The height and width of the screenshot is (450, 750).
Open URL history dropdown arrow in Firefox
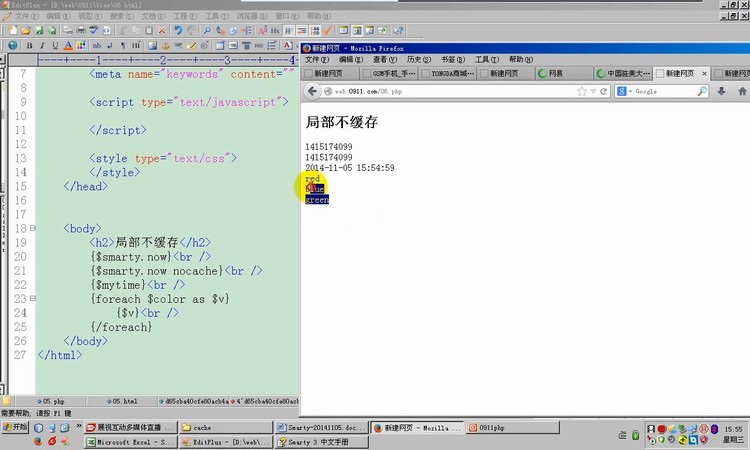(593, 91)
